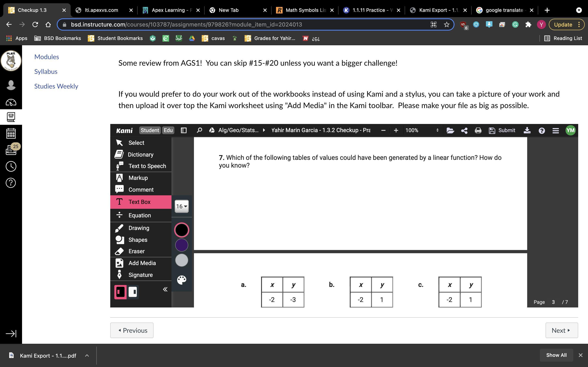
Task: Open the Kami help question icon
Action: (541, 130)
